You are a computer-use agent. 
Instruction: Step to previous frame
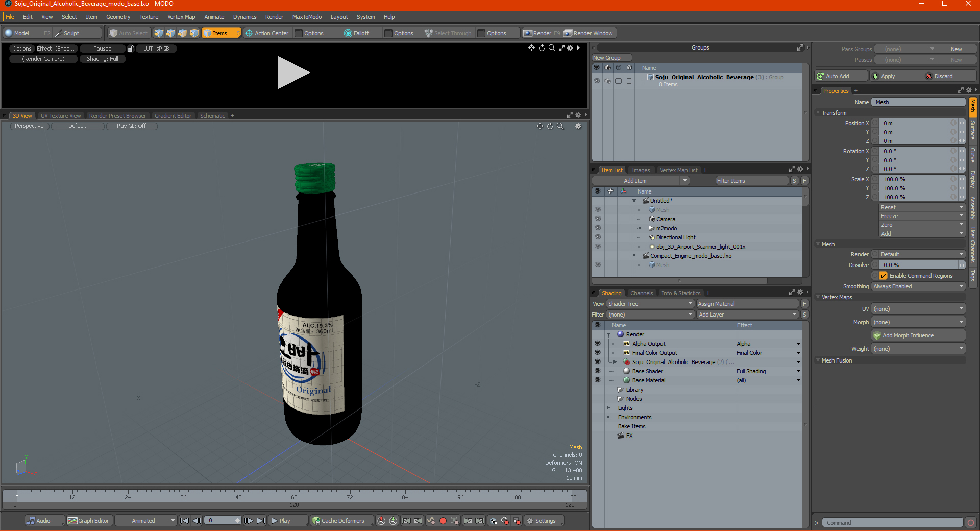pyautogui.click(x=197, y=521)
